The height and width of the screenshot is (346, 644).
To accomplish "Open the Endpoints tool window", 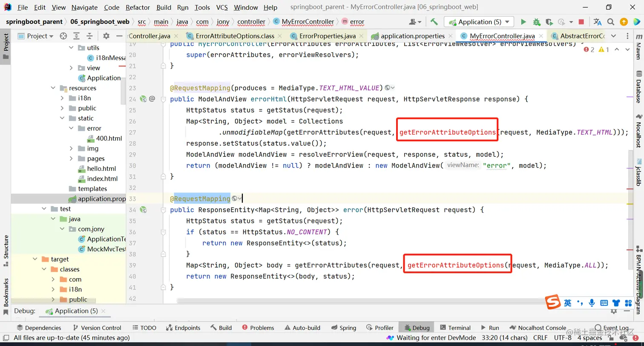I will click(183, 328).
